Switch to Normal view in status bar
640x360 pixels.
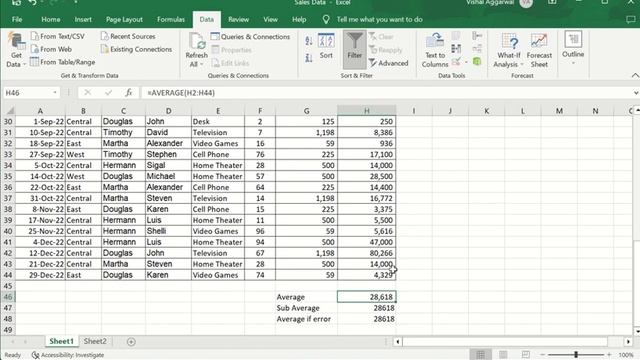point(480,355)
